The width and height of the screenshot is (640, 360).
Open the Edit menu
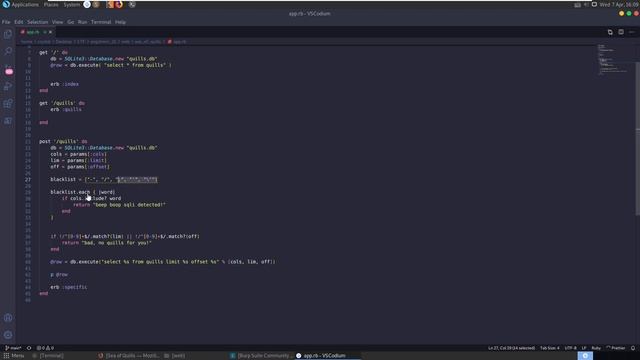[19, 22]
